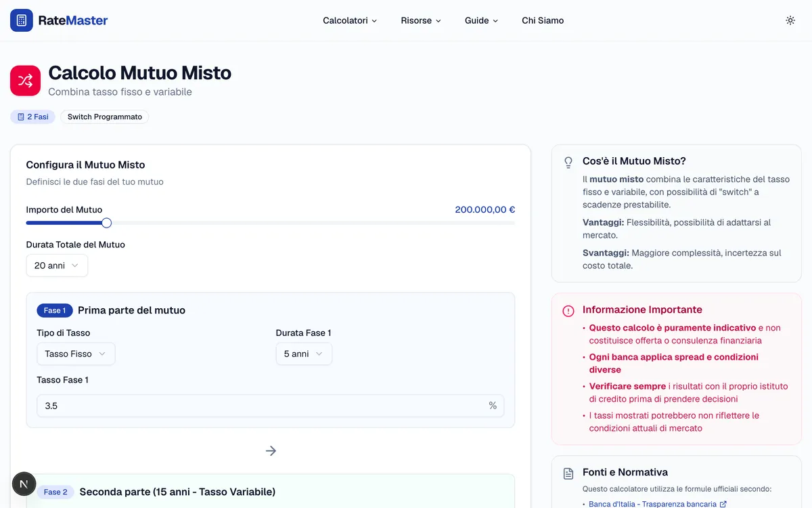The width and height of the screenshot is (812, 508).
Task: Click the document icon by Fonti e Normativa
Action: point(568,473)
